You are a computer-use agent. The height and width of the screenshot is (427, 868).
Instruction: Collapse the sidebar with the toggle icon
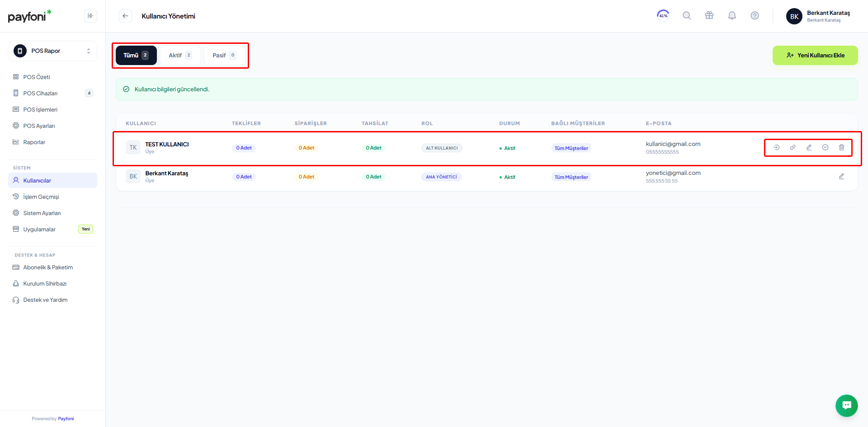click(x=90, y=16)
